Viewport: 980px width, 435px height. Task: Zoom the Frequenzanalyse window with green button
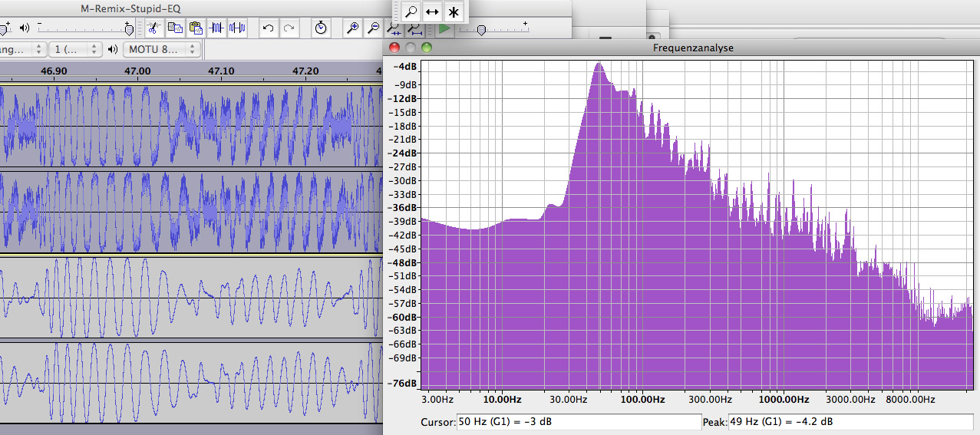click(x=427, y=48)
